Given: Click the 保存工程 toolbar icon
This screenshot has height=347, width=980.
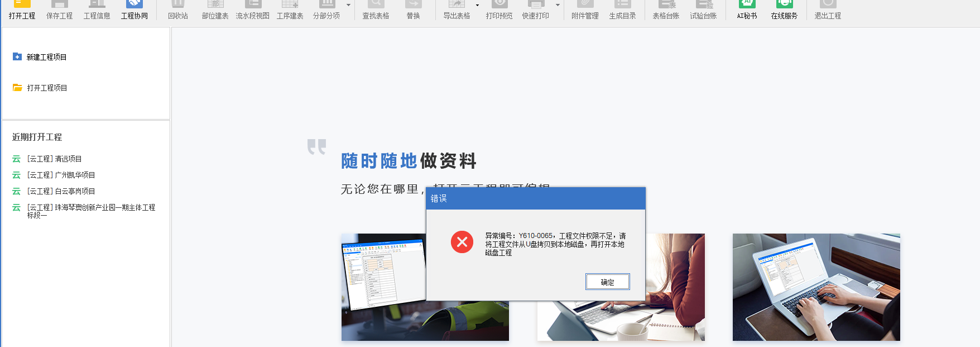Looking at the screenshot, I should tap(59, 9).
